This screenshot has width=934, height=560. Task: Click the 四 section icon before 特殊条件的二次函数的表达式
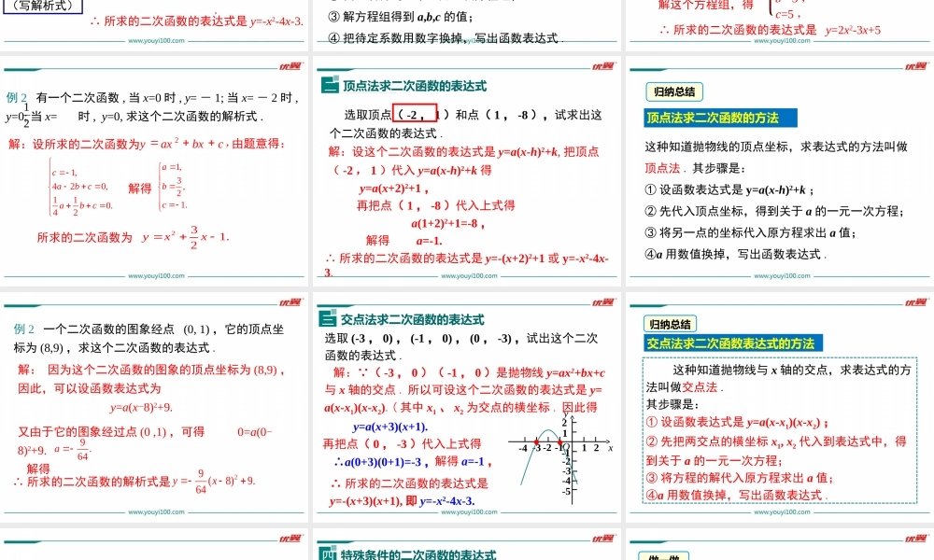click(x=327, y=553)
